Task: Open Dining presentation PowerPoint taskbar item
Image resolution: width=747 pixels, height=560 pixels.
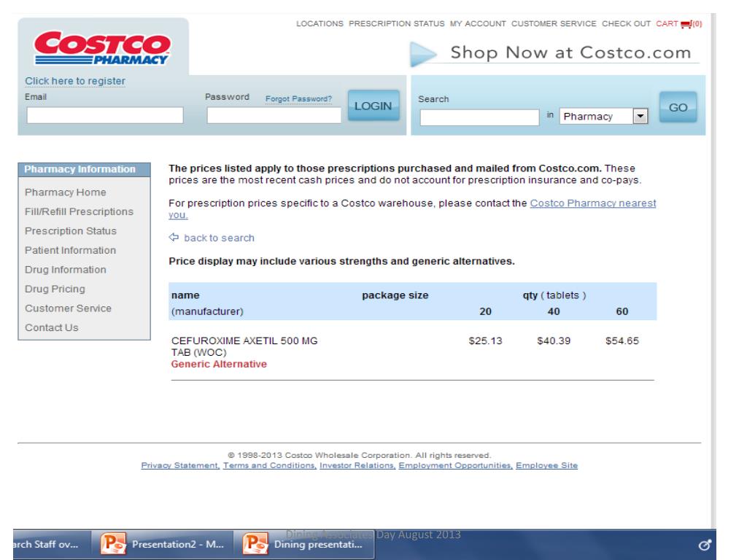Action: coord(303,544)
